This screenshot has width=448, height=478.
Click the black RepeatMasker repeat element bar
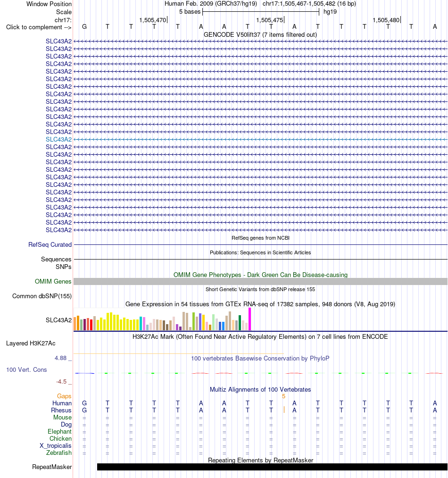[x=272, y=467]
